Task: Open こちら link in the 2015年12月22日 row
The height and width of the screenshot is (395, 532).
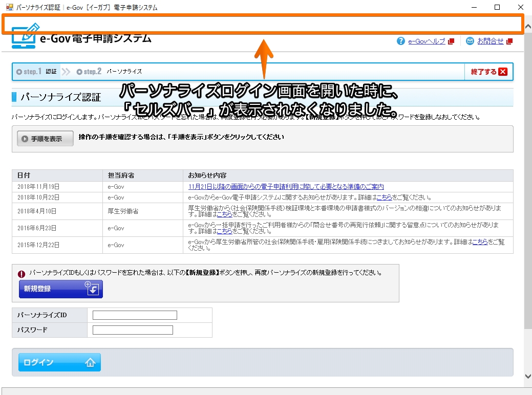Action: click(480, 242)
